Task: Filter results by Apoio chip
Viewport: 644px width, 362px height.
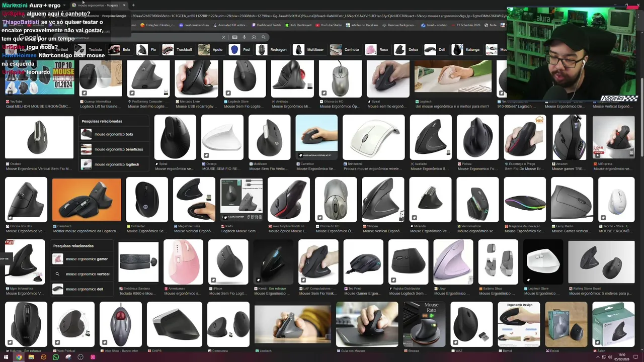Action: tap(211, 49)
